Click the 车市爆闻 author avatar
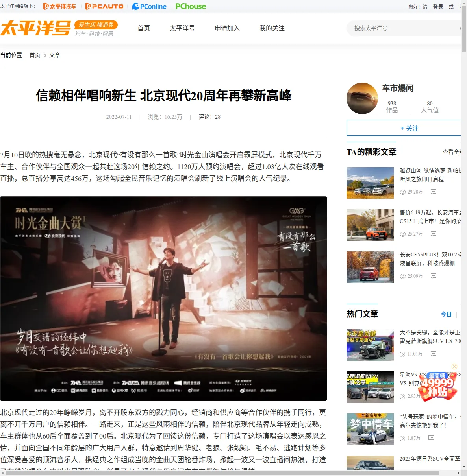This screenshot has height=476, width=467. pyautogui.click(x=362, y=98)
